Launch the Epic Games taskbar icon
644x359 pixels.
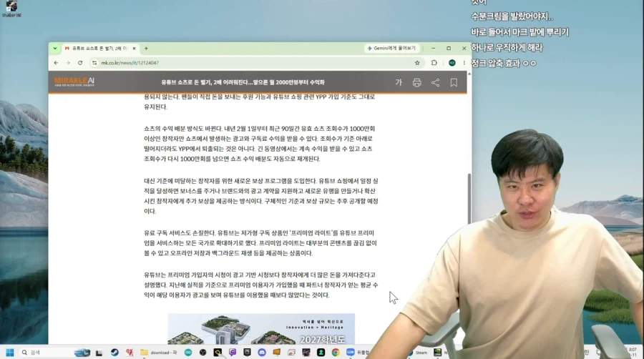click(248, 353)
